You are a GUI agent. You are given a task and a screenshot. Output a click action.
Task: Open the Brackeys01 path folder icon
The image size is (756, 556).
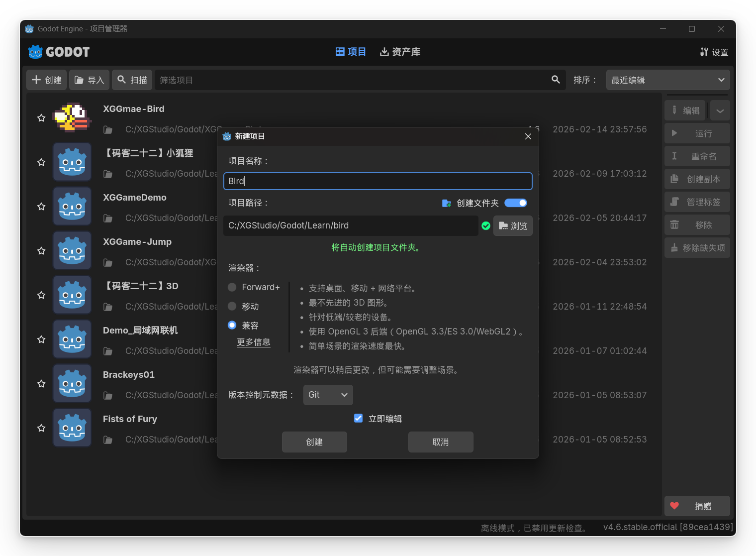108,396
